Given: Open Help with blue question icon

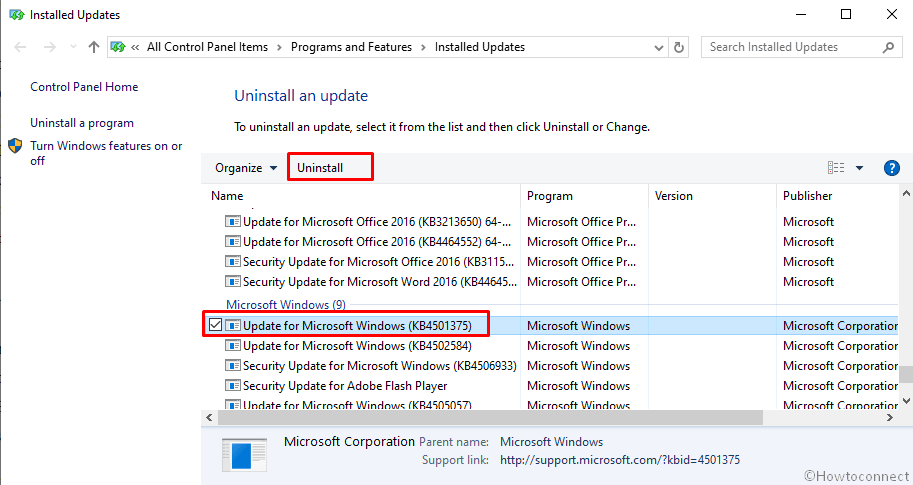Looking at the screenshot, I should (891, 168).
